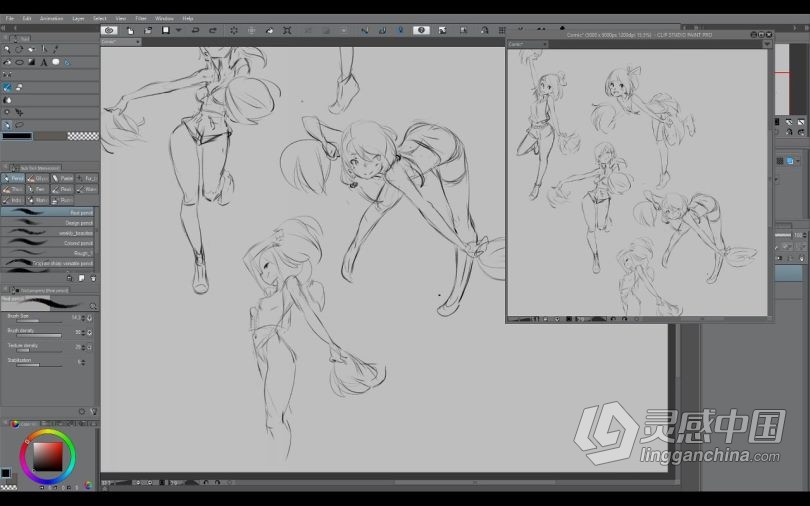The width and height of the screenshot is (810, 506).
Task: Select the Ellipse figure tool
Action: [19, 62]
